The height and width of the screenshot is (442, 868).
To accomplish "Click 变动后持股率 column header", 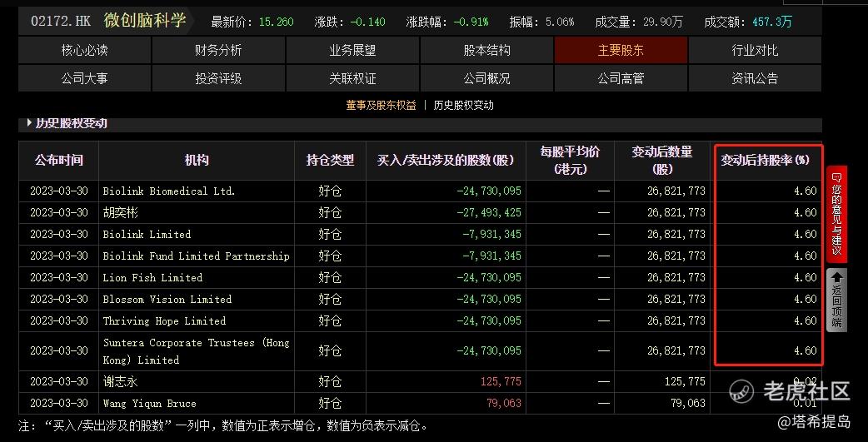I will 766,161.
